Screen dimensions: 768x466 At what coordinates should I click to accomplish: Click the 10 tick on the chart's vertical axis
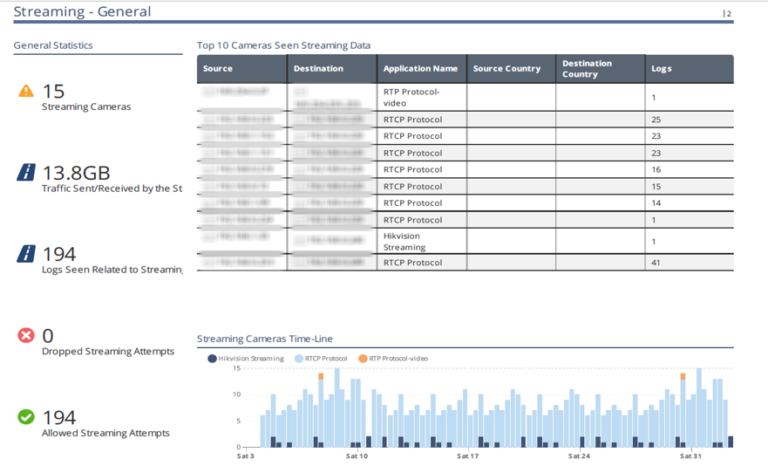pos(237,394)
